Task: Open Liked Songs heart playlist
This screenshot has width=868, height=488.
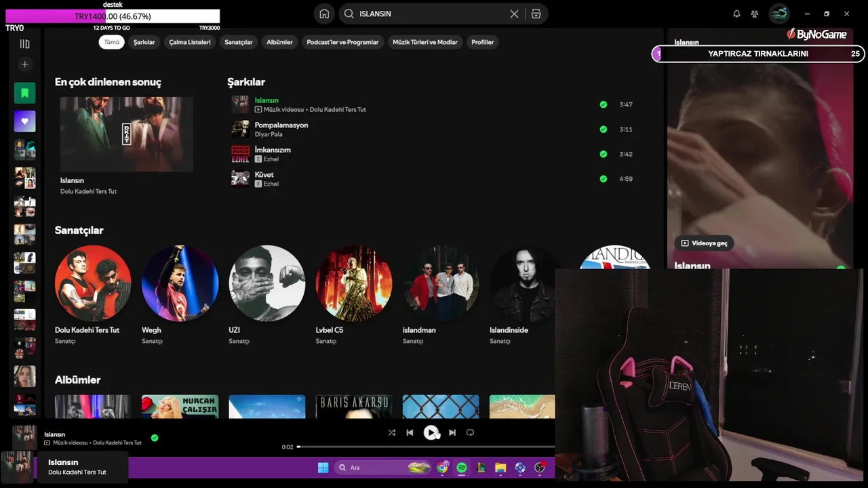Action: click(25, 121)
